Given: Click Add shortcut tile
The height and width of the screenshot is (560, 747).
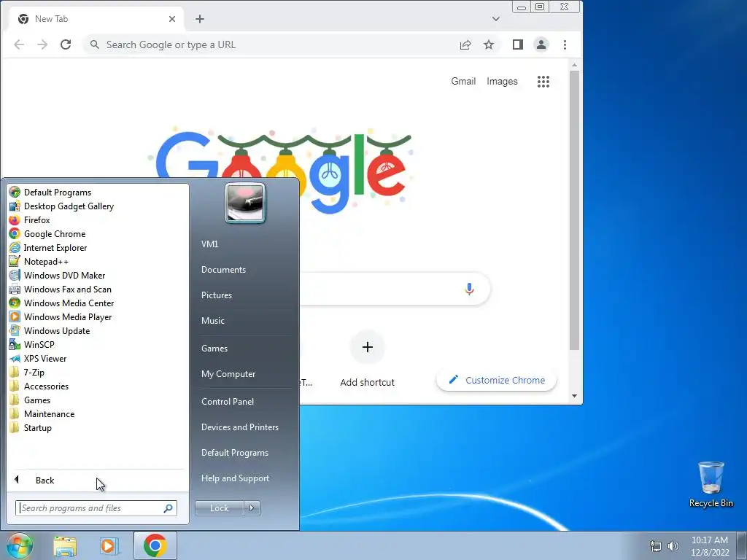Looking at the screenshot, I should pyautogui.click(x=368, y=359).
